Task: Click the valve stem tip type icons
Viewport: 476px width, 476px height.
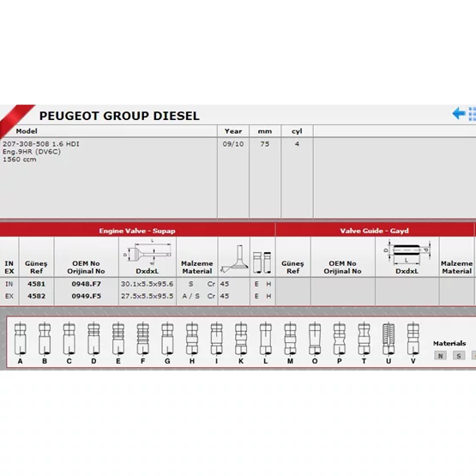Action: coord(262,262)
